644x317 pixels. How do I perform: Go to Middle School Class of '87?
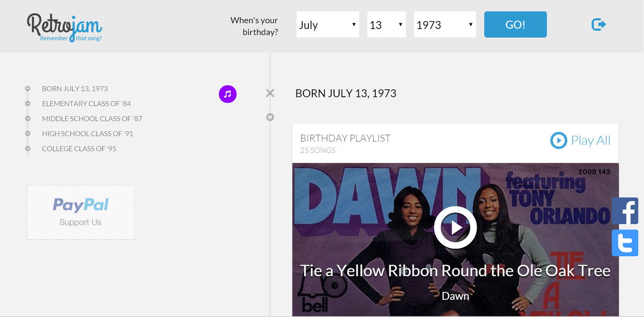[x=92, y=119]
